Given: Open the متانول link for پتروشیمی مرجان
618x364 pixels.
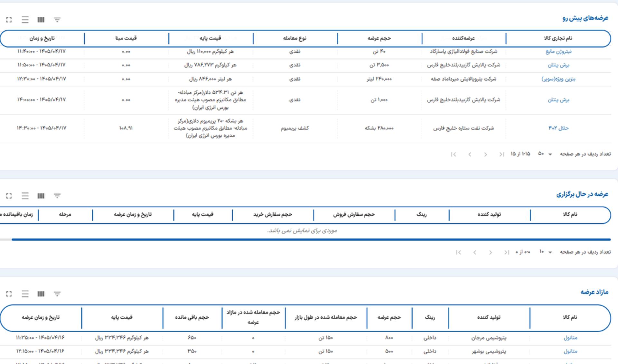Looking at the screenshot, I should (570, 338).
